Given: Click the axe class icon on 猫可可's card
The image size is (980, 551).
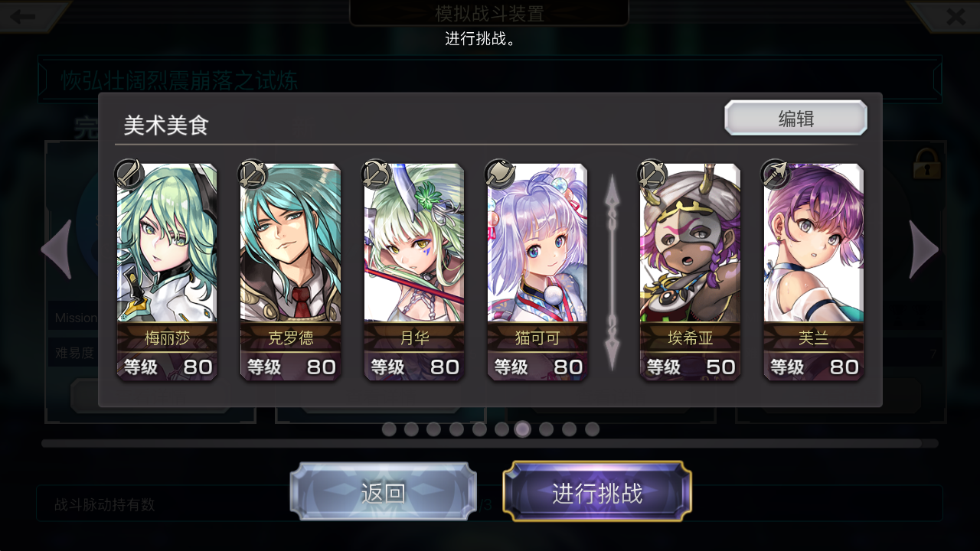Looking at the screenshot, I should (x=500, y=174).
